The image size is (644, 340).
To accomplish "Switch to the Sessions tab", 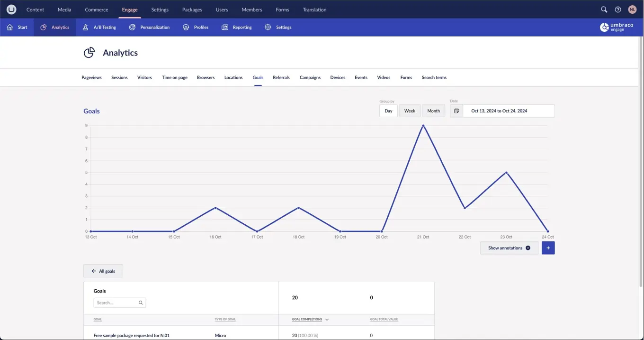I will click(x=119, y=77).
